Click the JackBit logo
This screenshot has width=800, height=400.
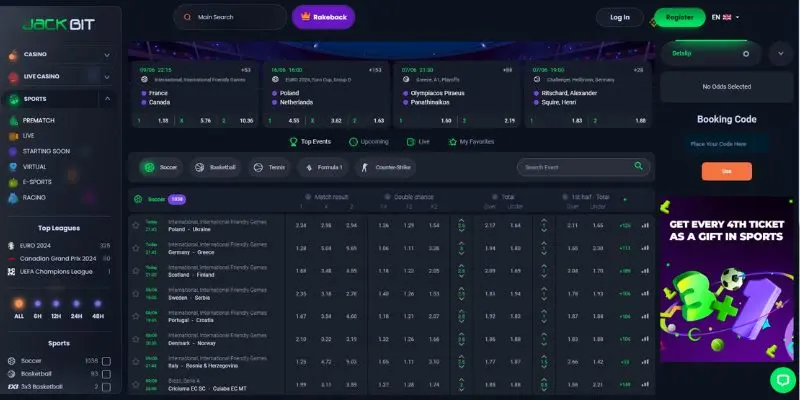(59, 24)
